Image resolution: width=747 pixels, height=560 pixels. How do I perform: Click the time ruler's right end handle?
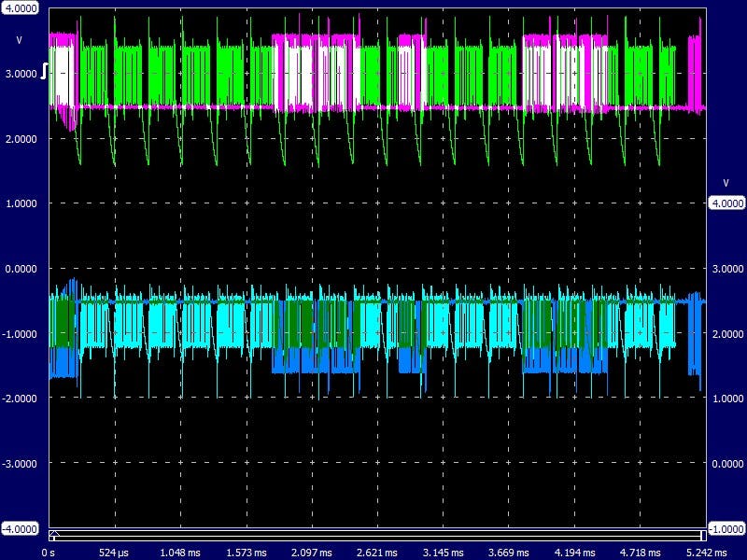[x=704, y=535]
